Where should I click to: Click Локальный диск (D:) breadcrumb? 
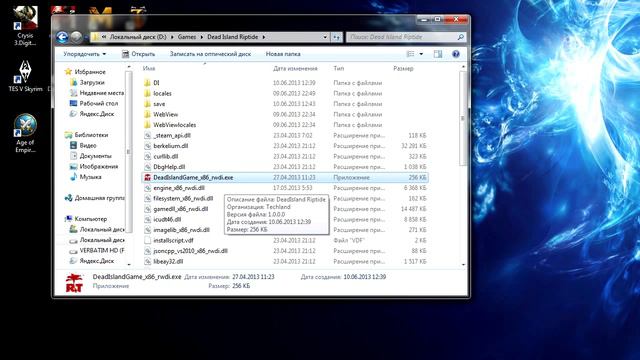(x=138, y=37)
